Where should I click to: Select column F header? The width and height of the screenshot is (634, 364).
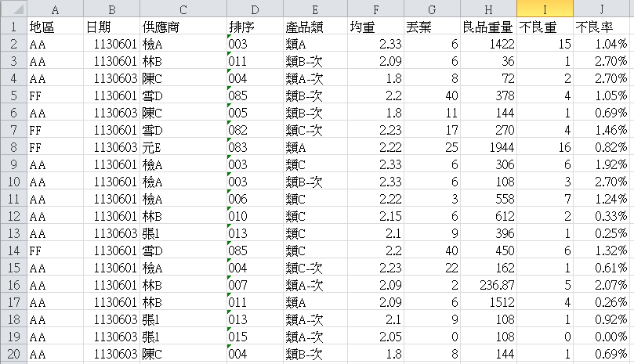click(x=375, y=9)
